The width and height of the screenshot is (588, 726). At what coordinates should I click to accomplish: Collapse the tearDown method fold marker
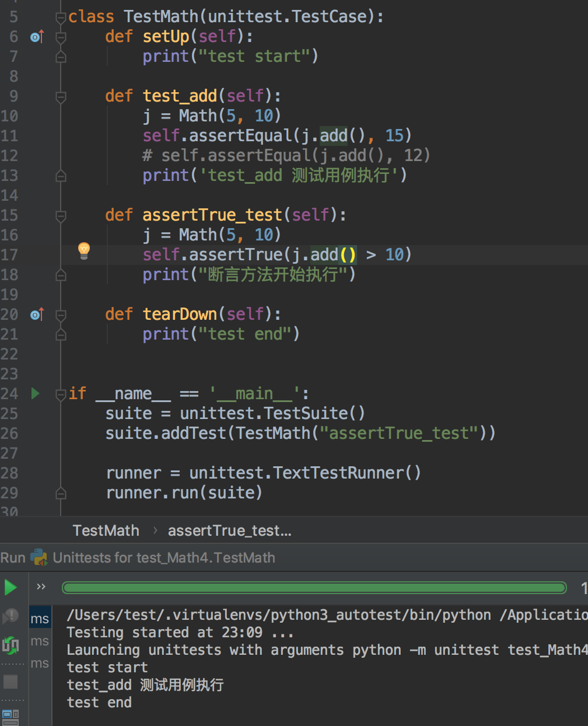[x=61, y=315]
